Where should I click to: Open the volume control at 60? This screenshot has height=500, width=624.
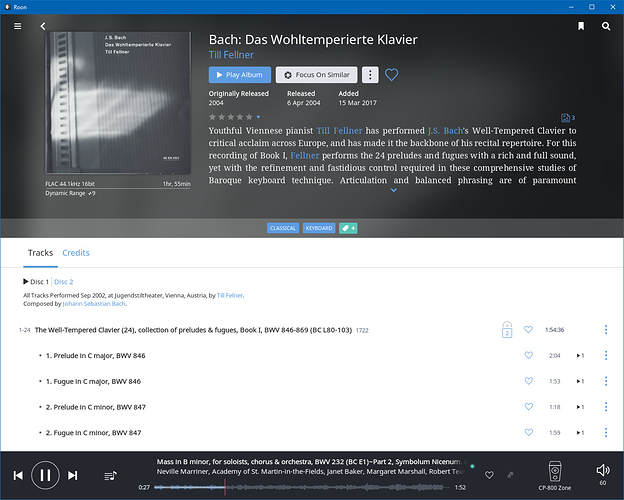[x=603, y=475]
